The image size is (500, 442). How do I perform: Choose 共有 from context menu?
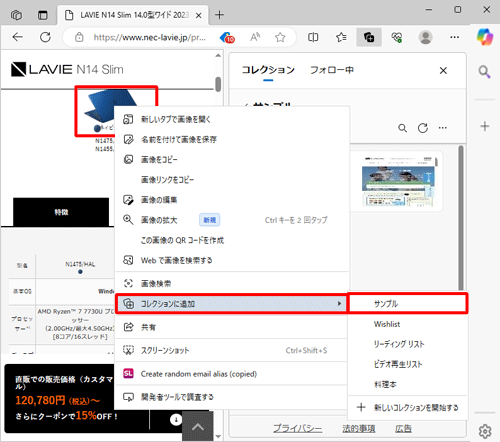[x=232, y=327]
